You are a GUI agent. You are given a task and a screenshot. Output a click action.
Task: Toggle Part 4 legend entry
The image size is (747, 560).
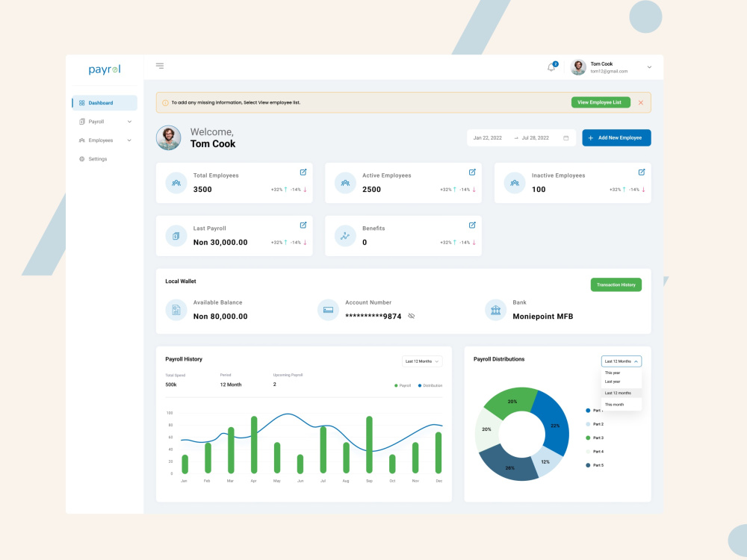tap(595, 452)
